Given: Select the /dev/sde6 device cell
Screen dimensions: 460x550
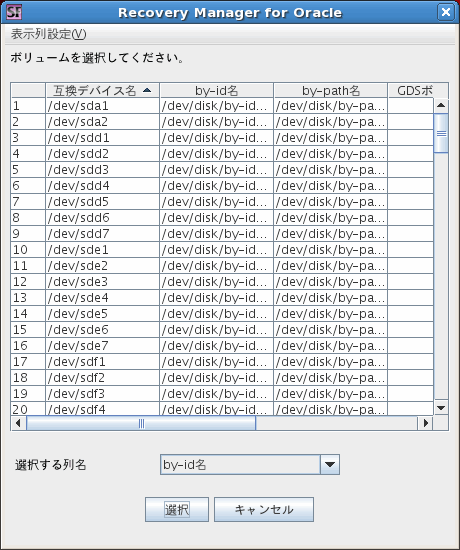Looking at the screenshot, I should click(102, 330).
